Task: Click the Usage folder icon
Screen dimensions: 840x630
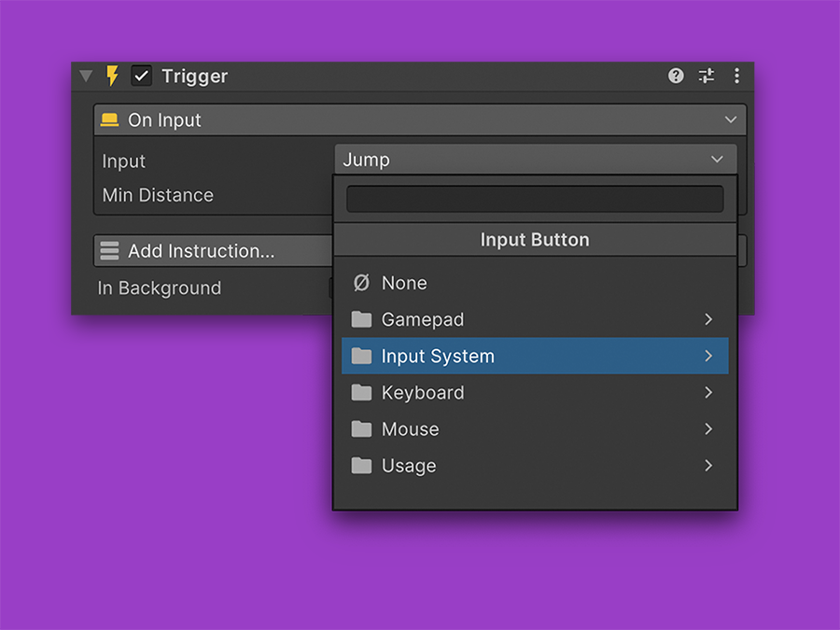Action: click(361, 466)
